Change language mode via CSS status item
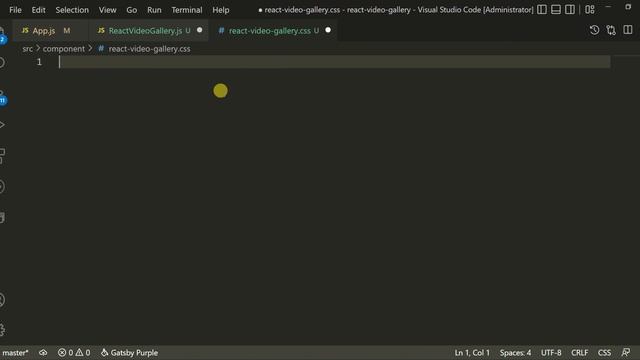This screenshot has width=640, height=360. (604, 353)
